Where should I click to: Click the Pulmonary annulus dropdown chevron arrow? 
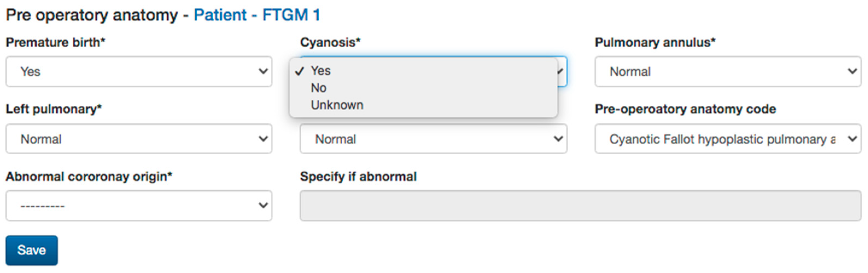[x=852, y=71]
